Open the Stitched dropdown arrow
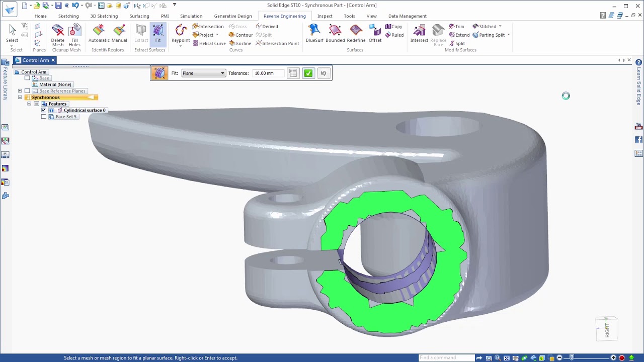 500,27
